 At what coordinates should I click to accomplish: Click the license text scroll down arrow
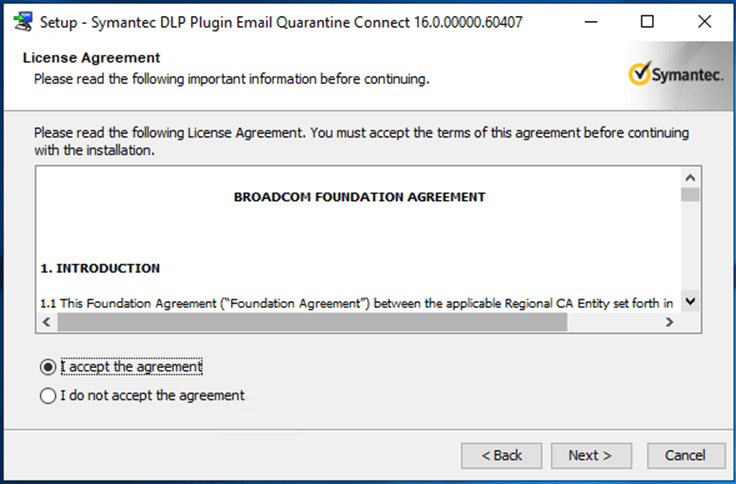coord(689,301)
